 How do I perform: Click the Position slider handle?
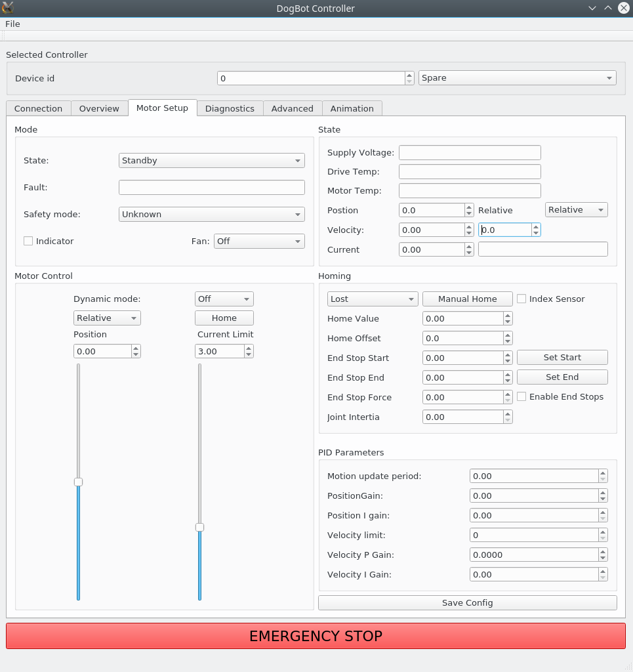click(78, 482)
